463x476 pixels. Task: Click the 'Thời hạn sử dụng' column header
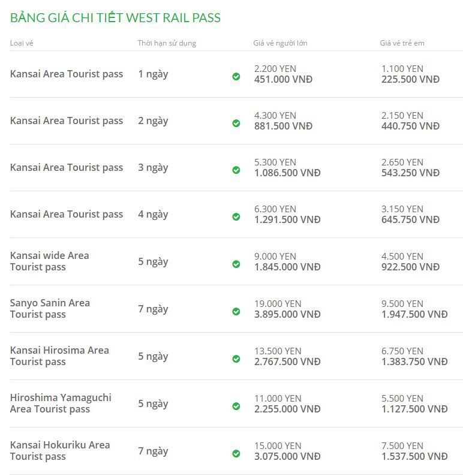click(167, 43)
